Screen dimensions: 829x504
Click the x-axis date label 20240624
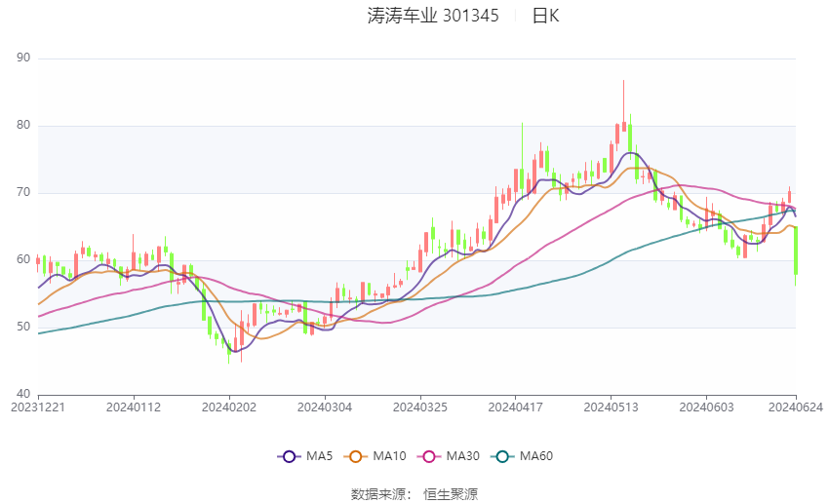[x=796, y=407]
